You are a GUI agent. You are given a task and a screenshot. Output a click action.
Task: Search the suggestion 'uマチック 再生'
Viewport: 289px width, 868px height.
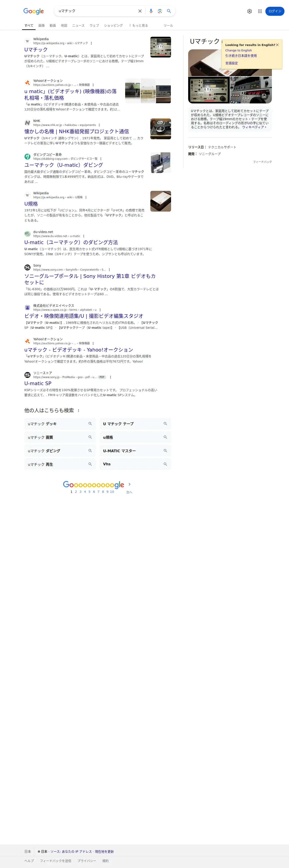[x=60, y=464]
